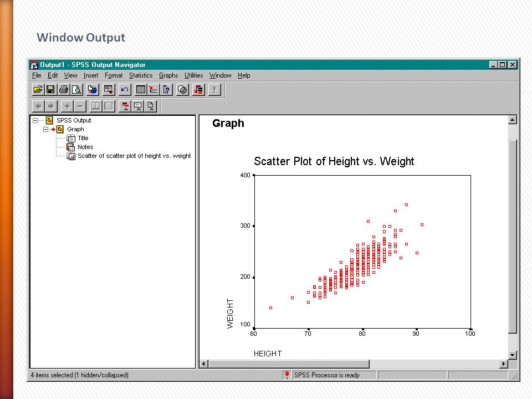Click the Select Last Output icon

(x=198, y=90)
